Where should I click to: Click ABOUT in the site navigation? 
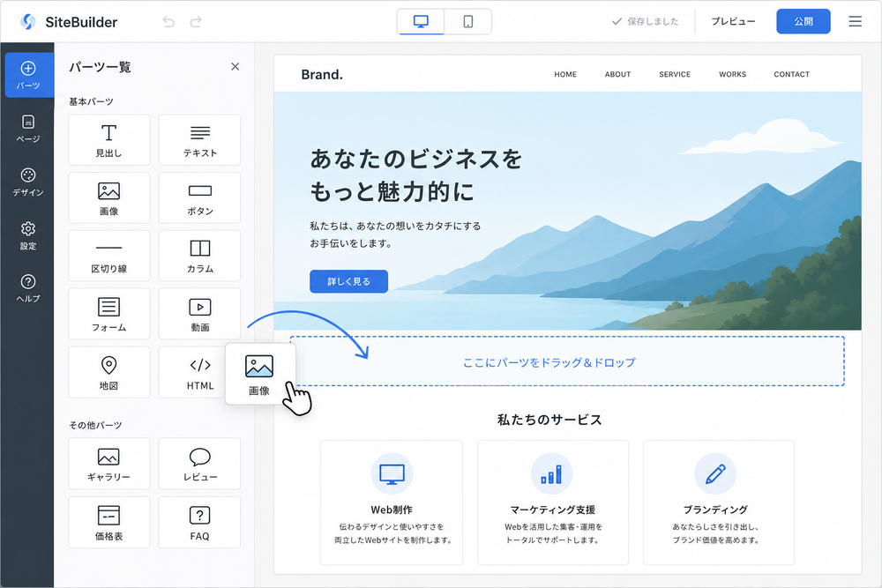(x=617, y=74)
